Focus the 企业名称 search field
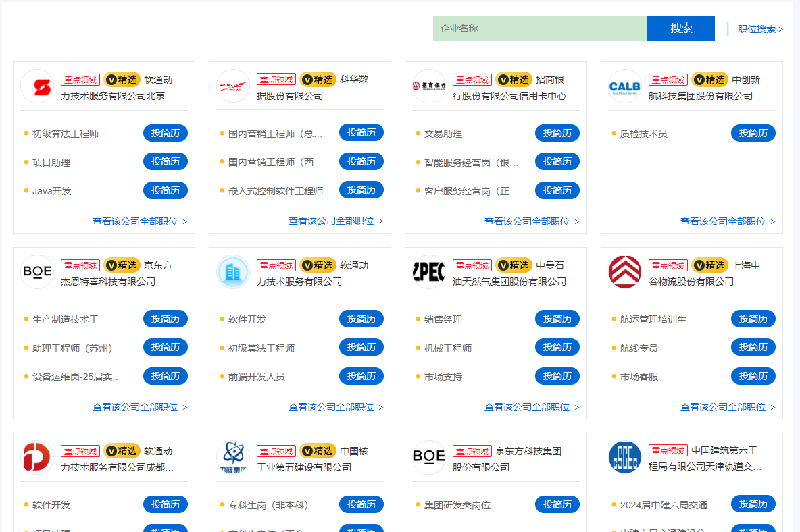 [539, 28]
